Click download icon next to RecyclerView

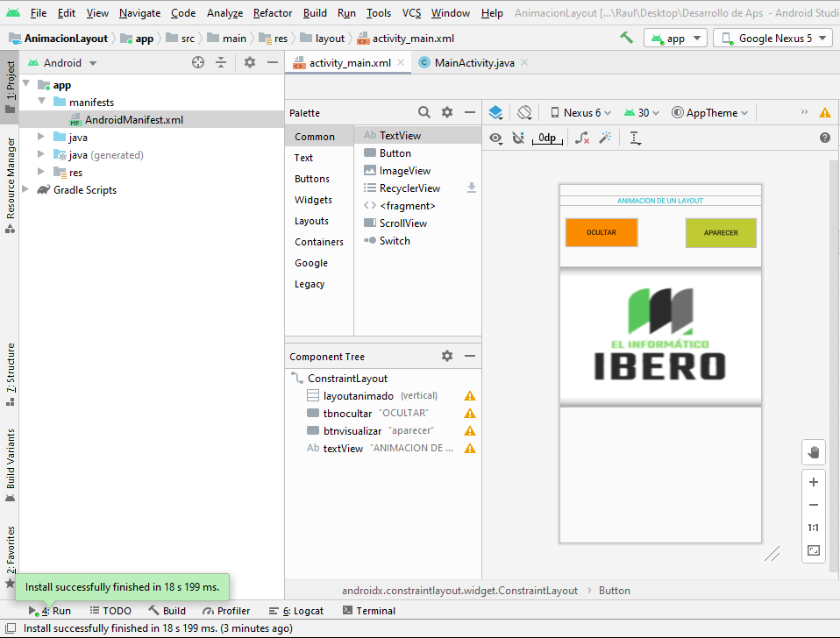pyautogui.click(x=472, y=188)
